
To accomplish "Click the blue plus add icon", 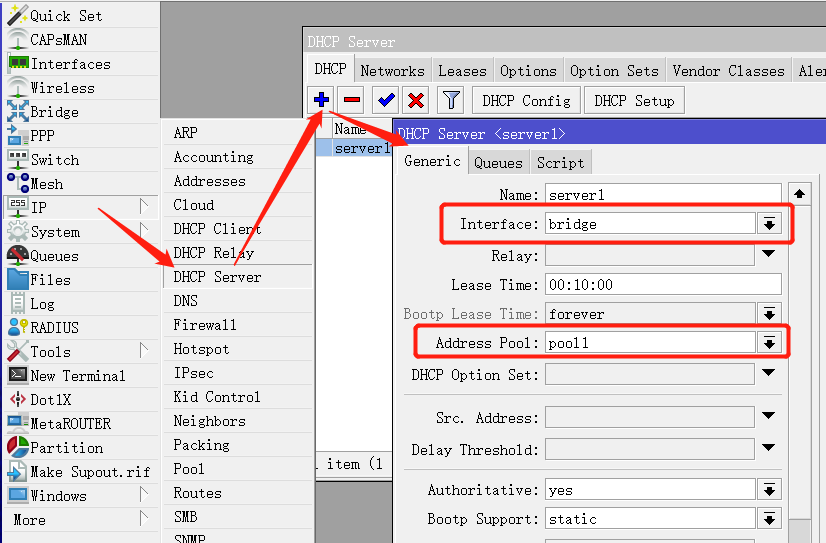I will point(322,100).
